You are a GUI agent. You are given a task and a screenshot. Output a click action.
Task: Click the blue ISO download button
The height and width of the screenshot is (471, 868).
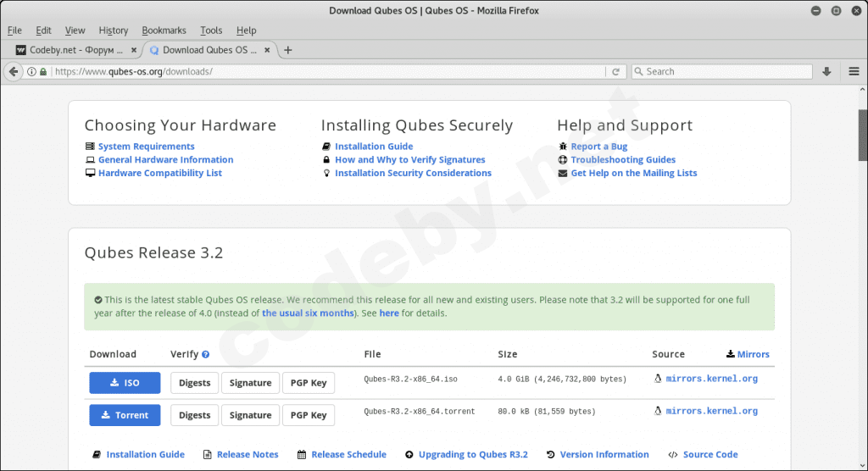click(x=125, y=383)
